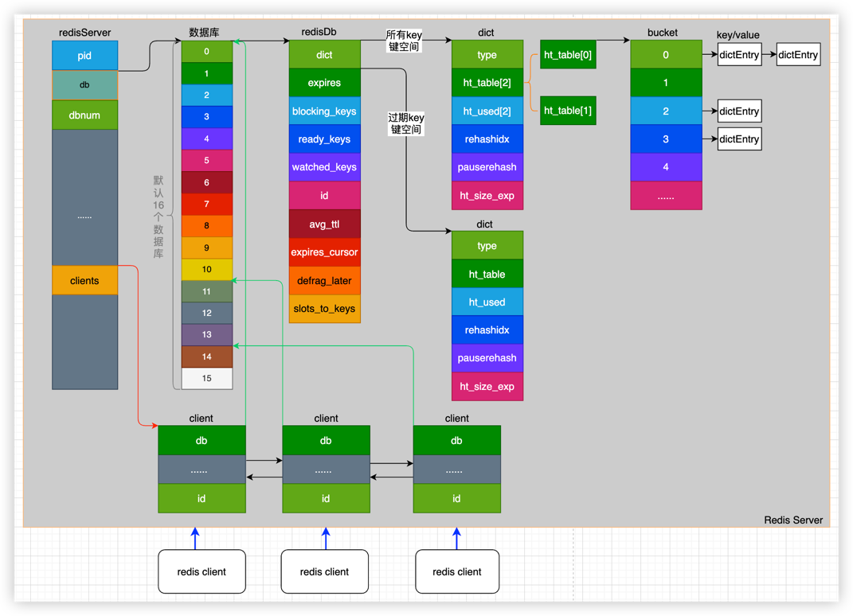This screenshot has height=616, width=853.
Task: Select database cell 9
Action: tap(207, 248)
